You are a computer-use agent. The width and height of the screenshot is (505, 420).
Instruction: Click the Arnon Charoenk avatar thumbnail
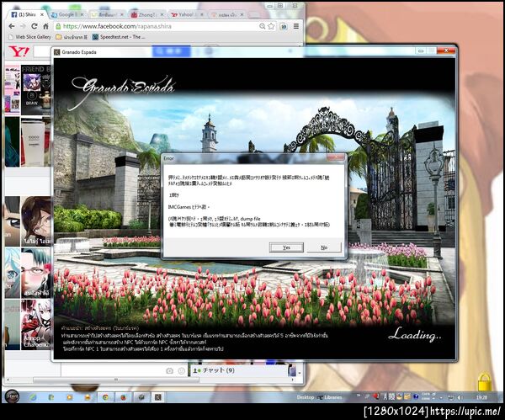35,325
